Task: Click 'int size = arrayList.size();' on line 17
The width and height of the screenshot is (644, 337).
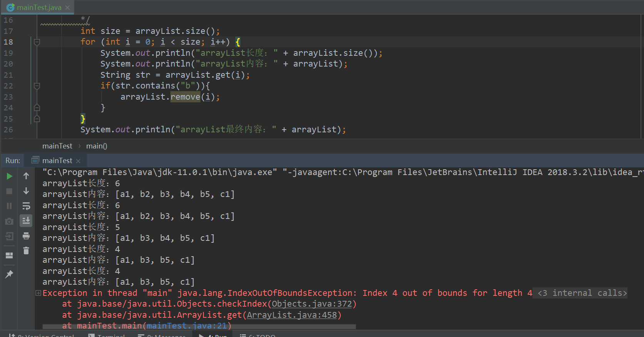Action: tap(150, 31)
